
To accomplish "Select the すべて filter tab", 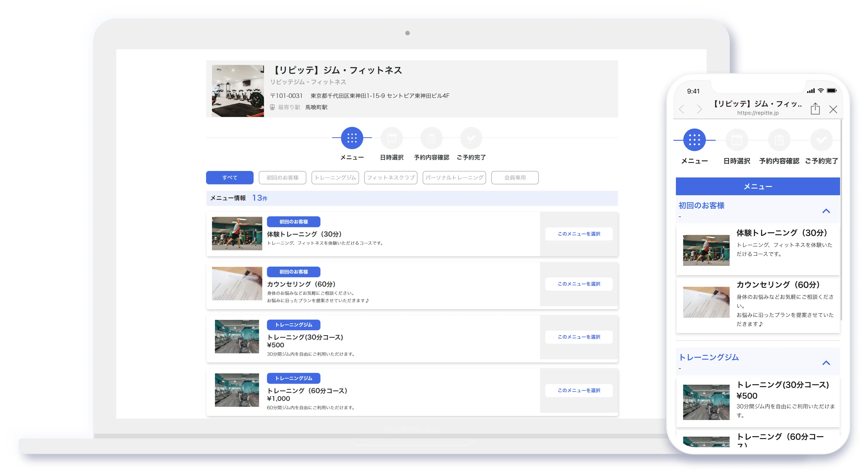I will (229, 178).
